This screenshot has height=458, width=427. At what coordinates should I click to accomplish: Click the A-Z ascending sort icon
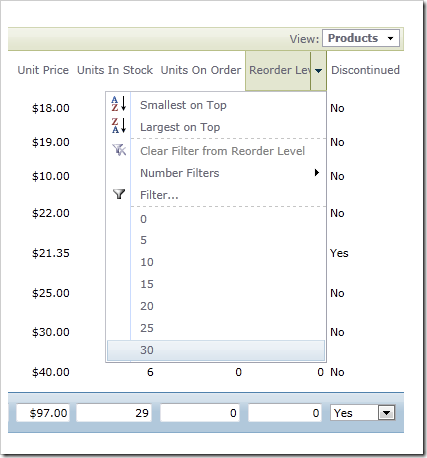pyautogui.click(x=119, y=104)
